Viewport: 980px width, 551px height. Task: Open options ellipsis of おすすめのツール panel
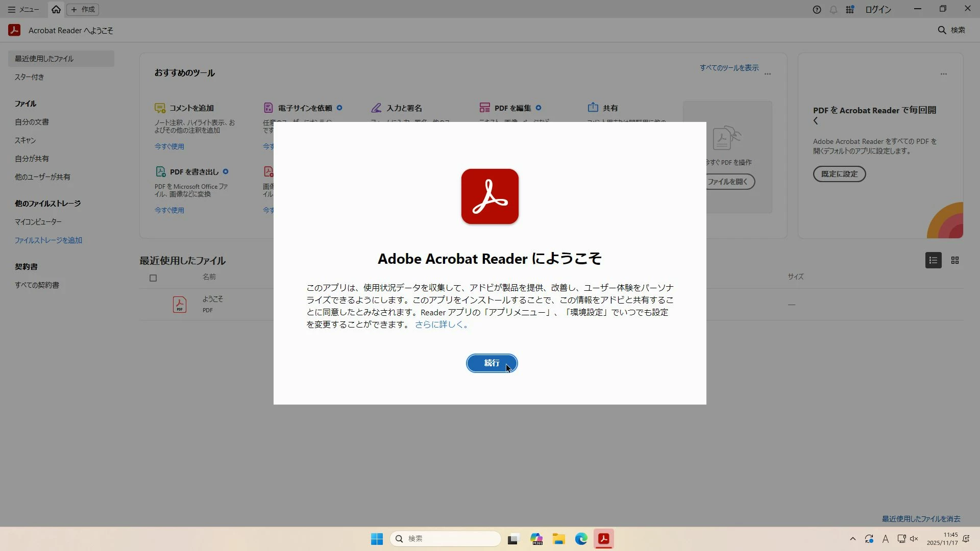coord(768,74)
